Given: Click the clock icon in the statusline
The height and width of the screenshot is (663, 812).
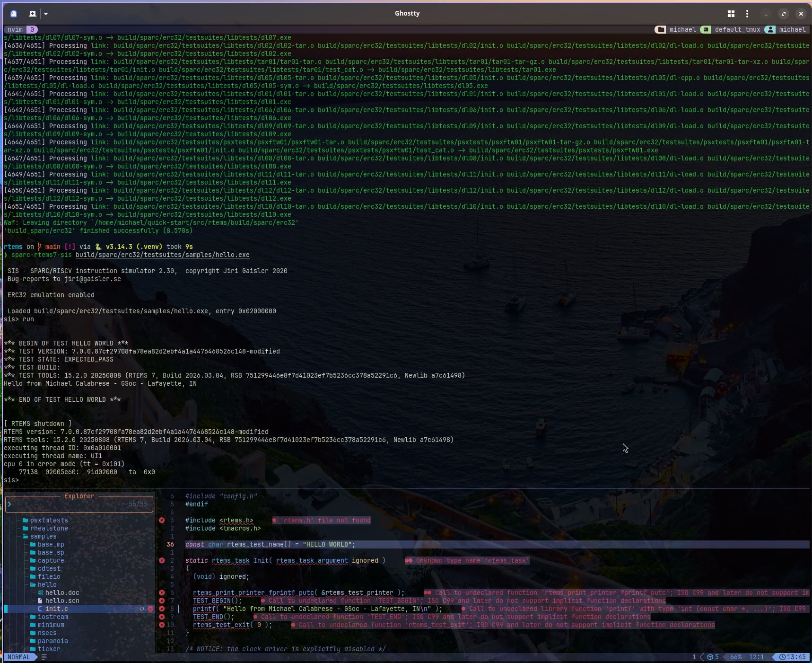Looking at the screenshot, I should click(x=783, y=657).
